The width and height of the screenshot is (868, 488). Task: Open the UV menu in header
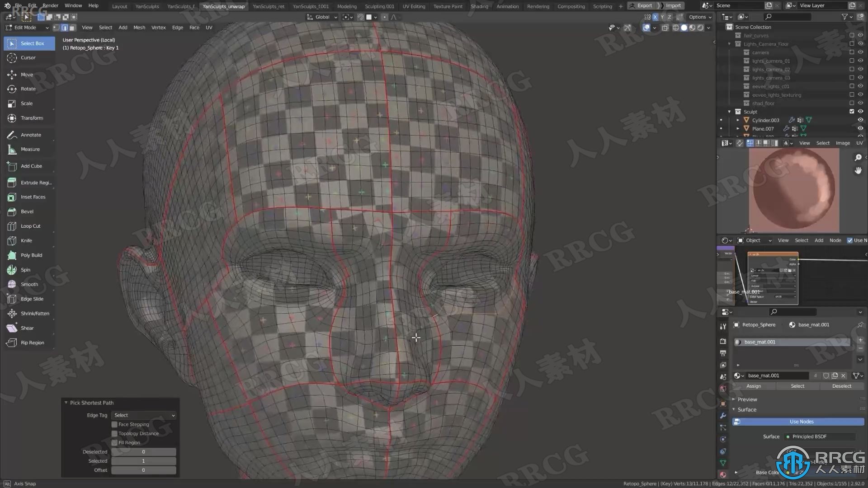(x=209, y=28)
